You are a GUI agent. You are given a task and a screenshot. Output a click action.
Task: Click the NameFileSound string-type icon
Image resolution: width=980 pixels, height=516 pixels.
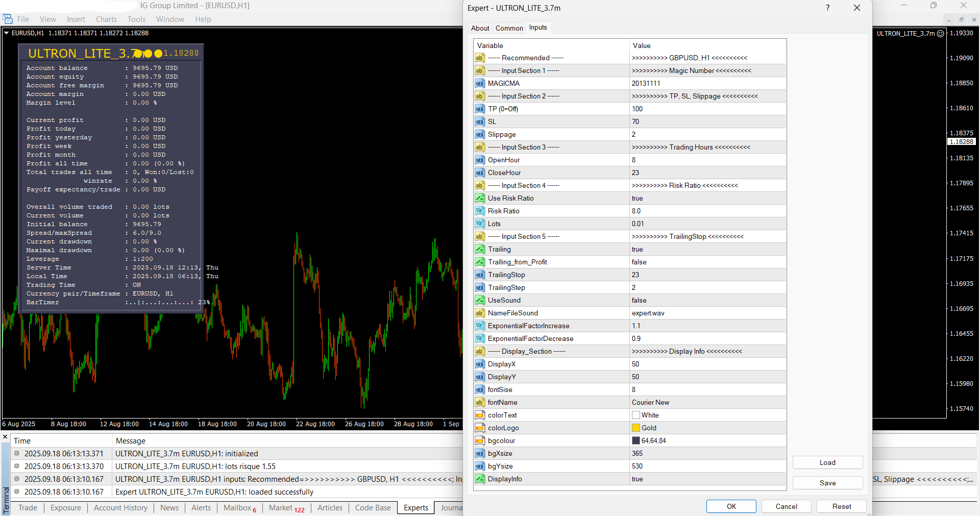[x=479, y=313]
